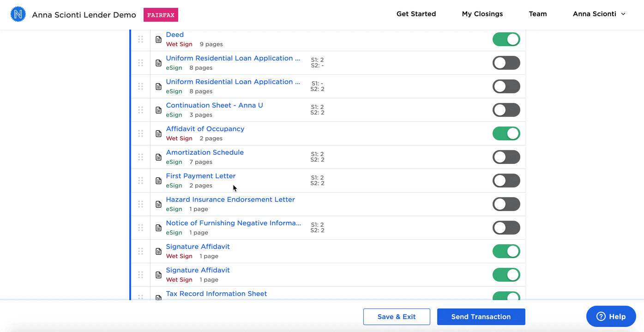The width and height of the screenshot is (644, 332).
Task: Toggle off the Affidavit of Occupancy switch
Action: (x=506, y=133)
